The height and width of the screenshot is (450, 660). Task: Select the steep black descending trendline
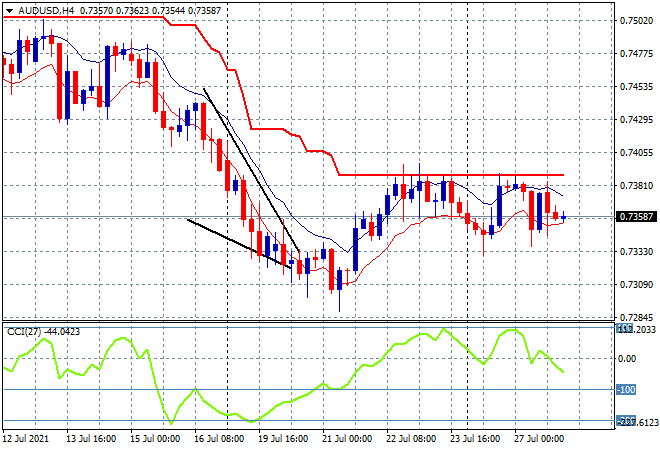(251, 170)
